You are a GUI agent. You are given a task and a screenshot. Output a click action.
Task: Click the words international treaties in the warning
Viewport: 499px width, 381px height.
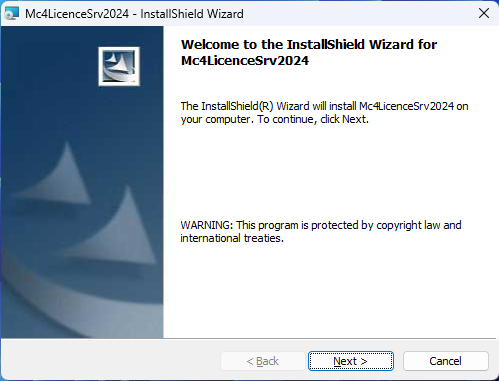pyautogui.click(x=232, y=238)
